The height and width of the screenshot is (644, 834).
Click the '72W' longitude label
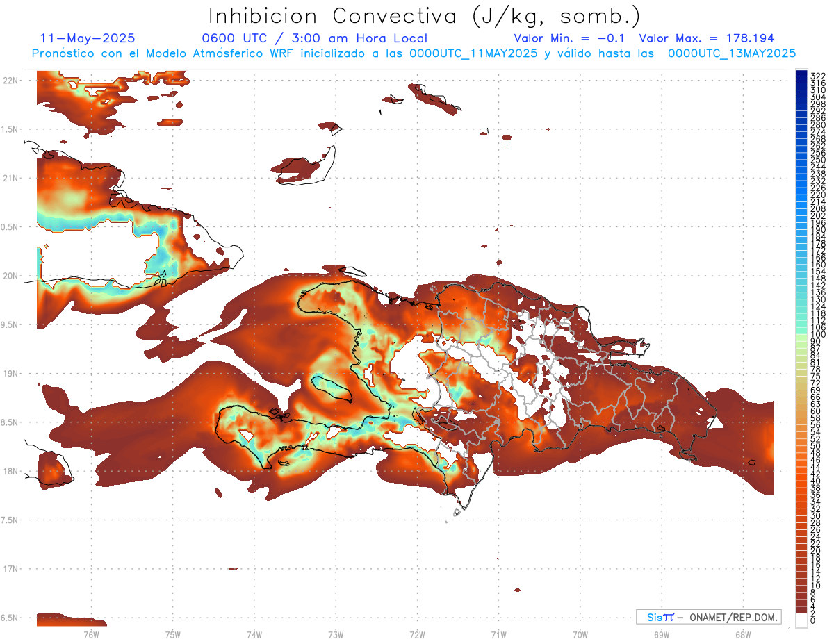point(417,634)
